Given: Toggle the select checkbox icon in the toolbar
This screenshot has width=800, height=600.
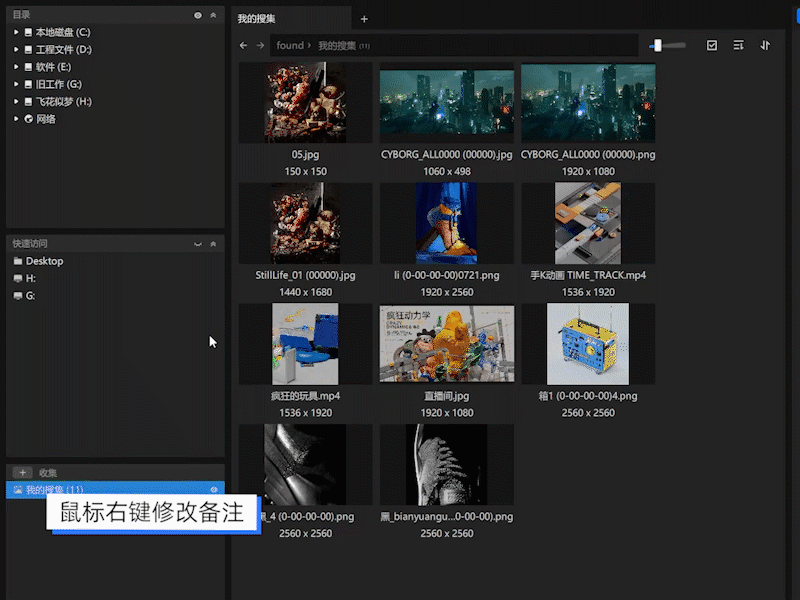Looking at the screenshot, I should tap(712, 45).
